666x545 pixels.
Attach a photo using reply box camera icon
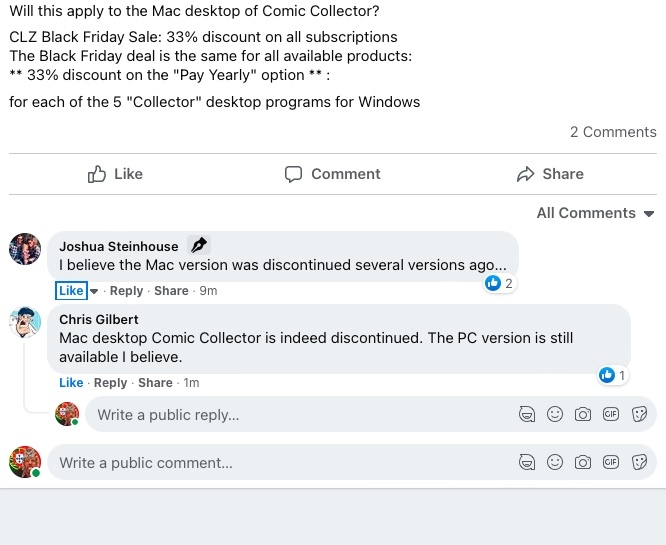tap(583, 414)
